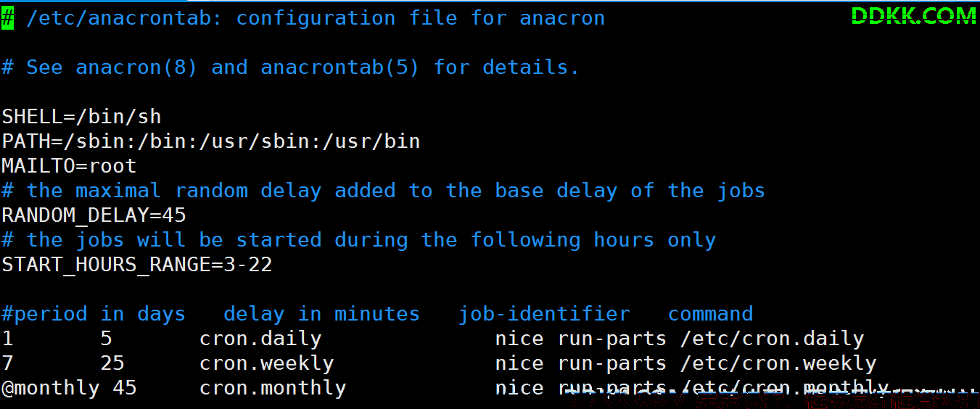This screenshot has width=980, height=409.
Task: Click the anacron(8) reference in comment
Action: 136,67
